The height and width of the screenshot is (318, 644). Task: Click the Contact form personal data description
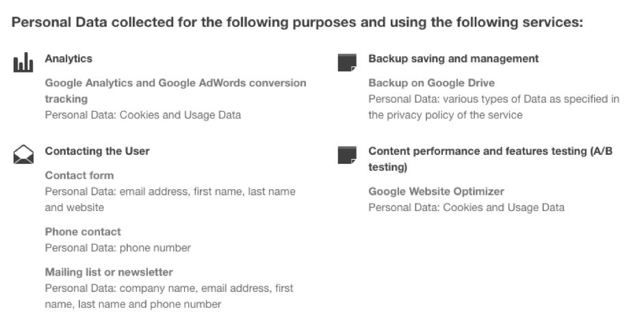(170, 199)
